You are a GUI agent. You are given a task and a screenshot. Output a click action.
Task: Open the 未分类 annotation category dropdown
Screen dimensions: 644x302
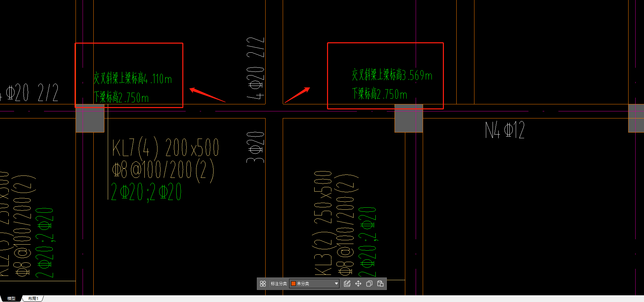[x=314, y=284]
